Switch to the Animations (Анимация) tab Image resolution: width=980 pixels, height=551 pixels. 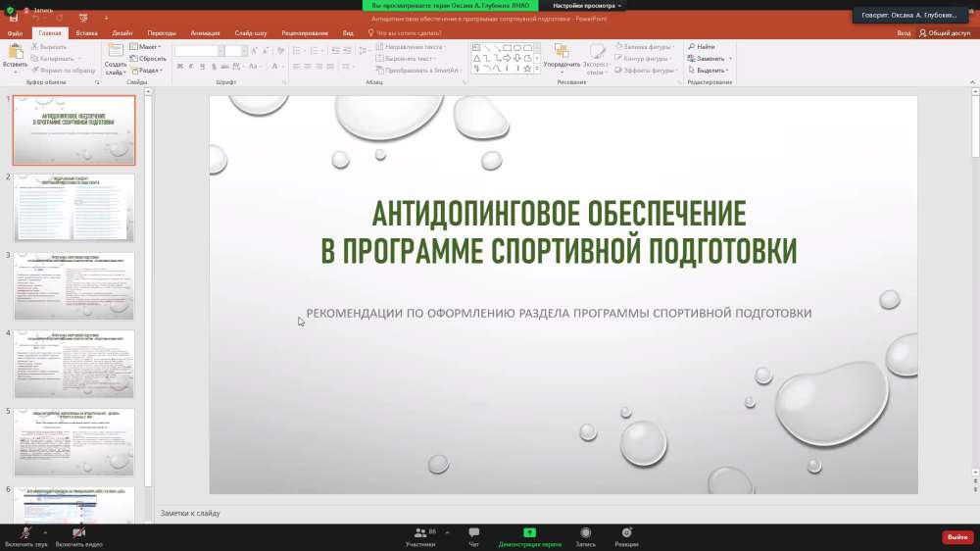205,33
